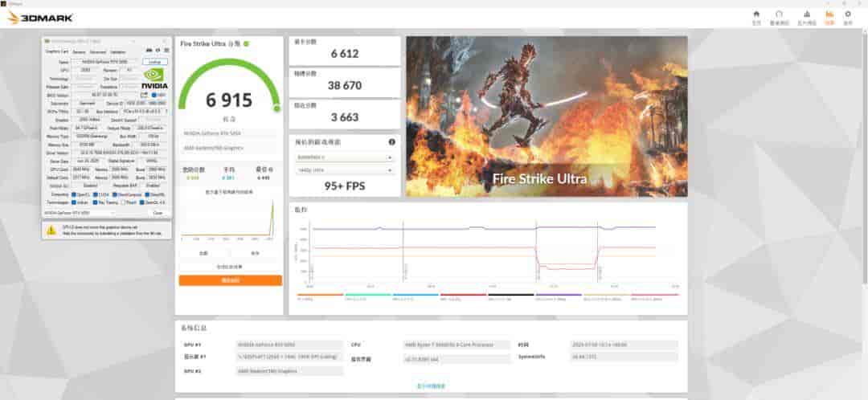Image resolution: width=868 pixels, height=400 pixels.
Task: Click the overall score 6 915
Action: pyautogui.click(x=229, y=100)
